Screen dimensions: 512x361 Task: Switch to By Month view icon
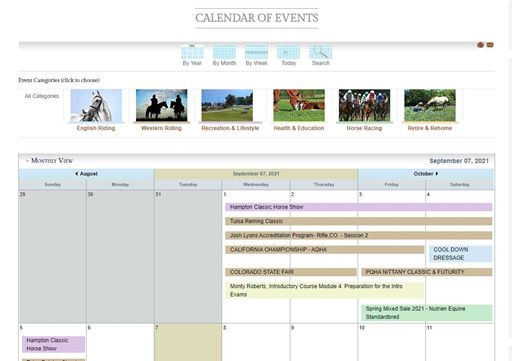[224, 52]
